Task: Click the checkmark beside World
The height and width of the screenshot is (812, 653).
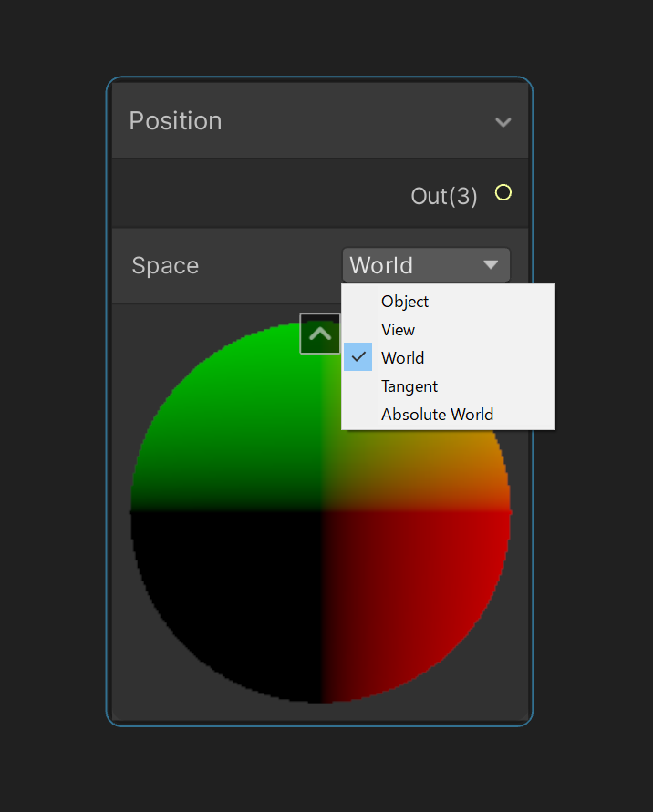Action: point(358,357)
